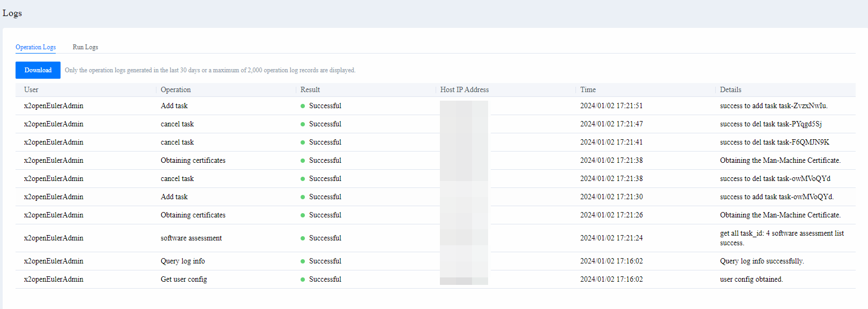This screenshot has width=868, height=309.
Task: Click the green dot in Get user config row
Action: point(303,280)
